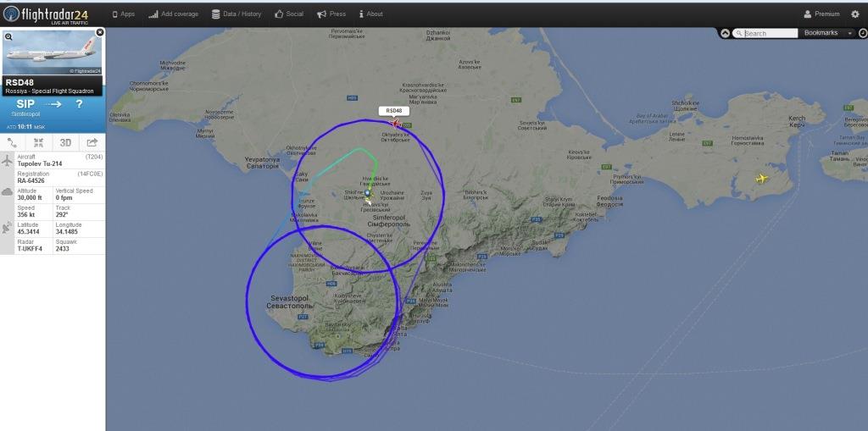Click the Premium account link

(821, 14)
